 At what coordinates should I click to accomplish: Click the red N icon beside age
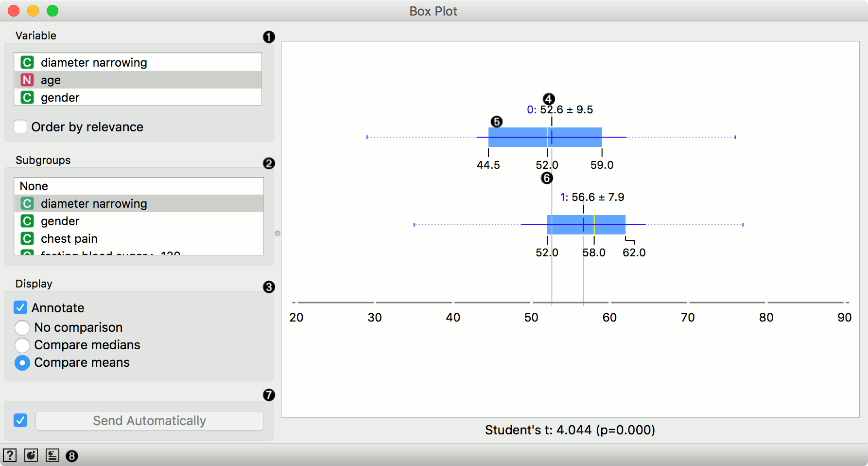27,80
